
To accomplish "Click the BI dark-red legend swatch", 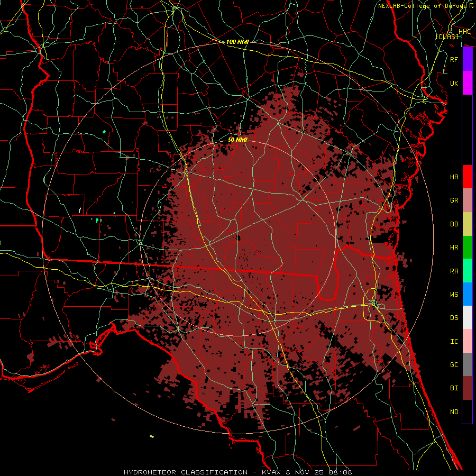I will 467,388.
